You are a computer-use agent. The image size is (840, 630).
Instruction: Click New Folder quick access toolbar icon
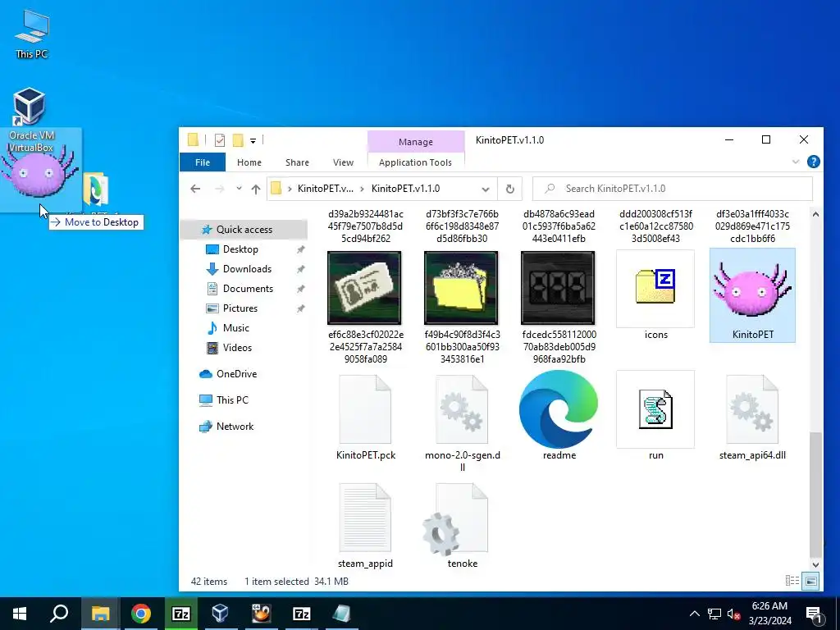click(238, 140)
